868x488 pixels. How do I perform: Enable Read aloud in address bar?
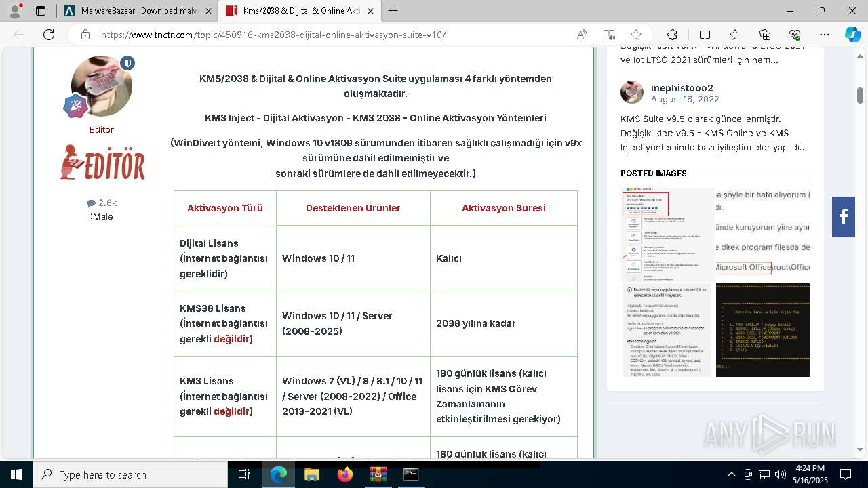(582, 35)
